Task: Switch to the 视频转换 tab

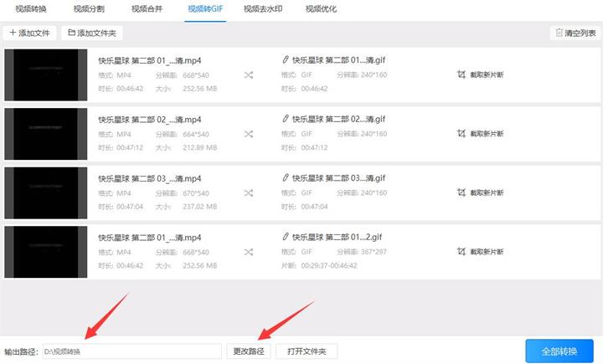Action: tap(31, 9)
